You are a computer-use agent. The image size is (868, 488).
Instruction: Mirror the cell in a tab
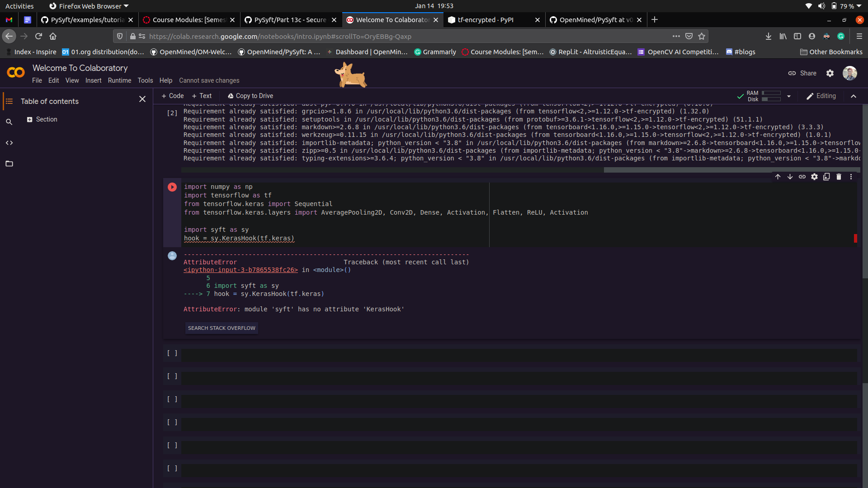click(826, 177)
